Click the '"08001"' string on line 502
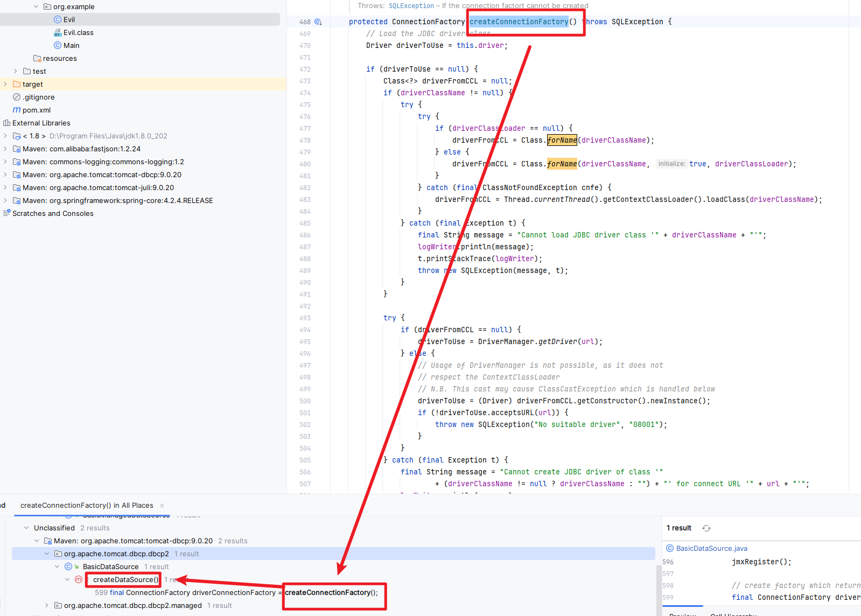This screenshot has height=616, width=861. click(644, 424)
